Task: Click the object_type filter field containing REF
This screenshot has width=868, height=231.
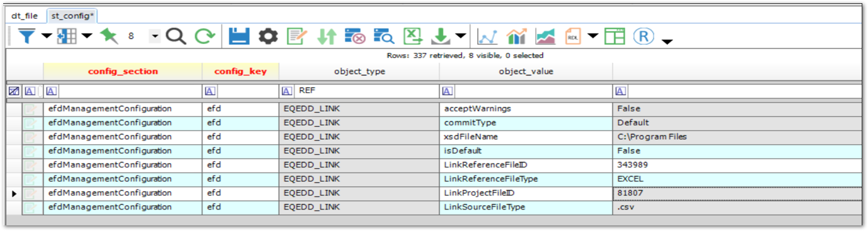Action: [367, 91]
